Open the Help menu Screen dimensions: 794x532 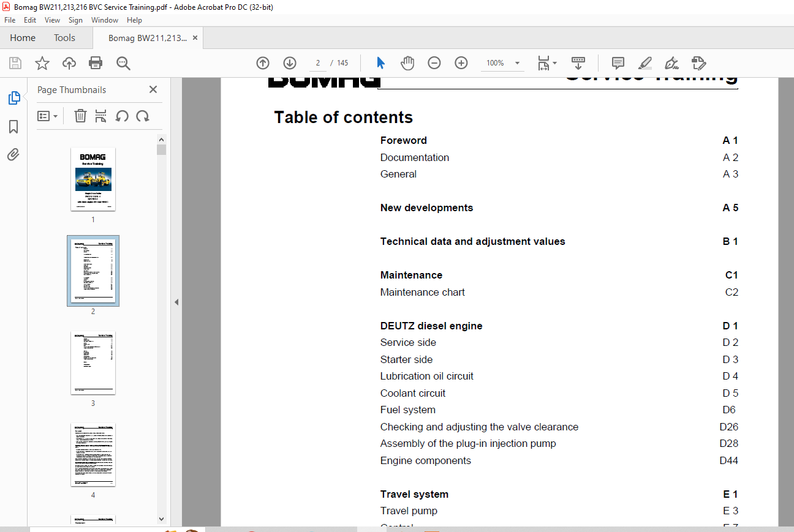(x=134, y=20)
